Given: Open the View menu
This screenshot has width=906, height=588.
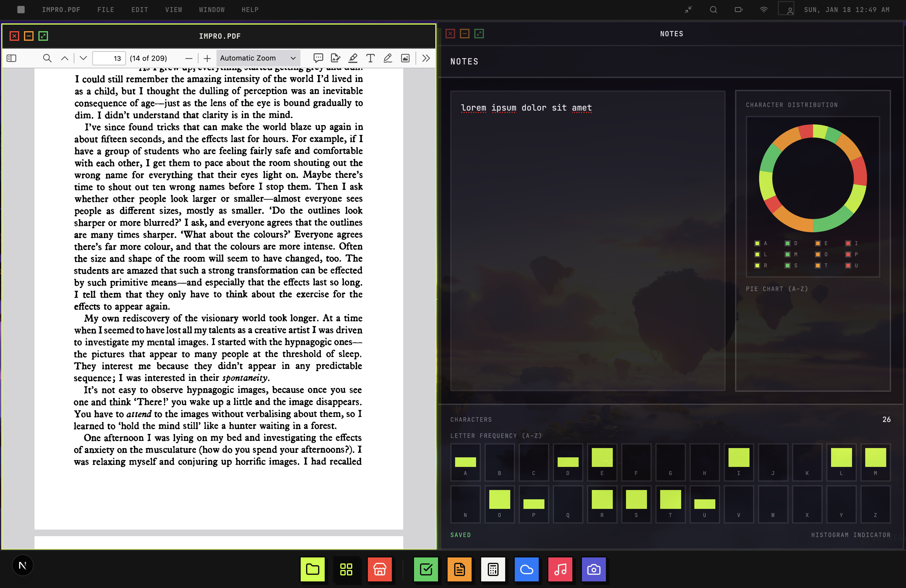Looking at the screenshot, I should point(174,10).
